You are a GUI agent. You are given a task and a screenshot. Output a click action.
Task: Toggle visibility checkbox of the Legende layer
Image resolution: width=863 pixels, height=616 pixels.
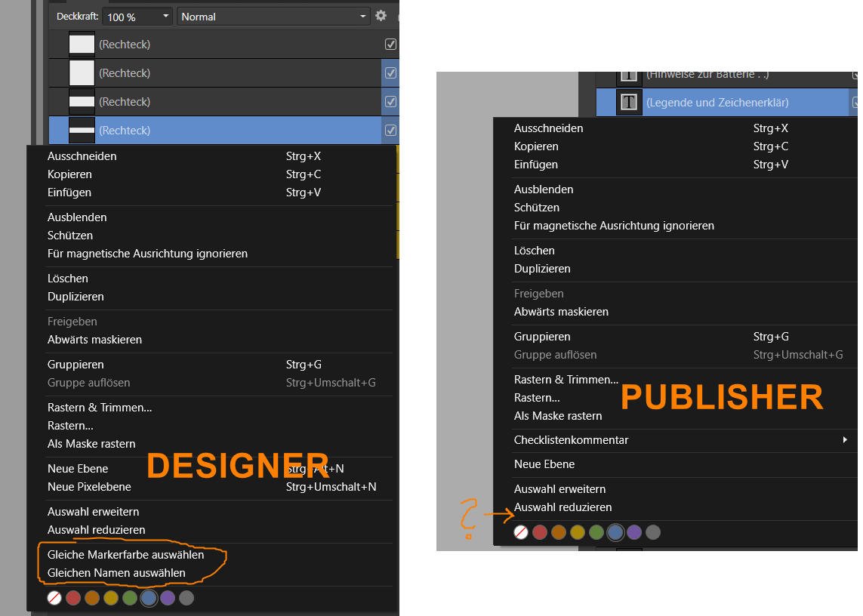pyautogui.click(x=856, y=102)
